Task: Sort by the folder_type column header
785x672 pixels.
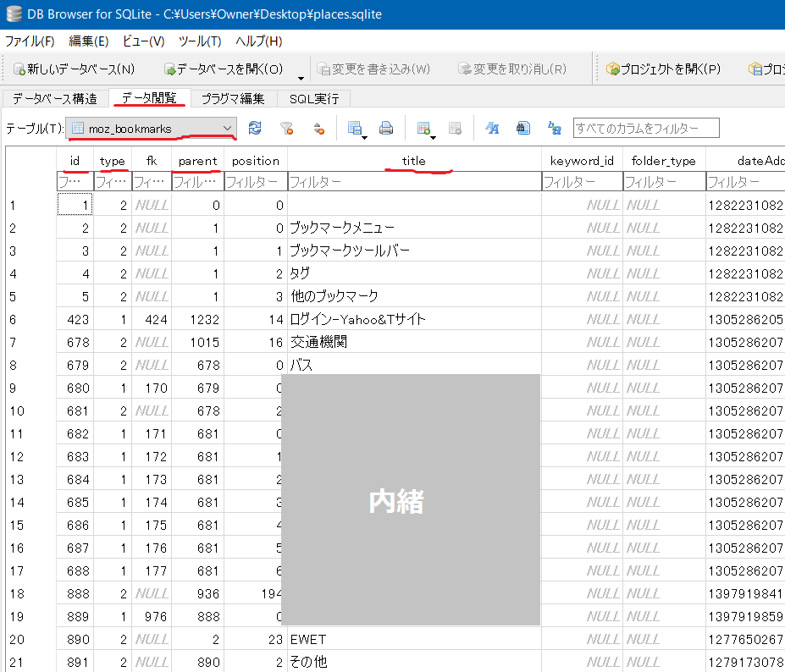Action: pos(664,161)
